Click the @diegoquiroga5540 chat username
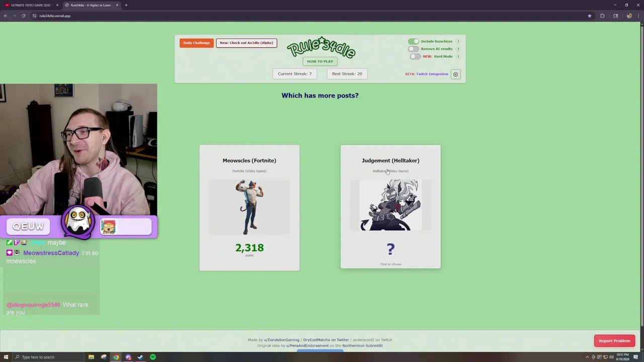 [33, 305]
